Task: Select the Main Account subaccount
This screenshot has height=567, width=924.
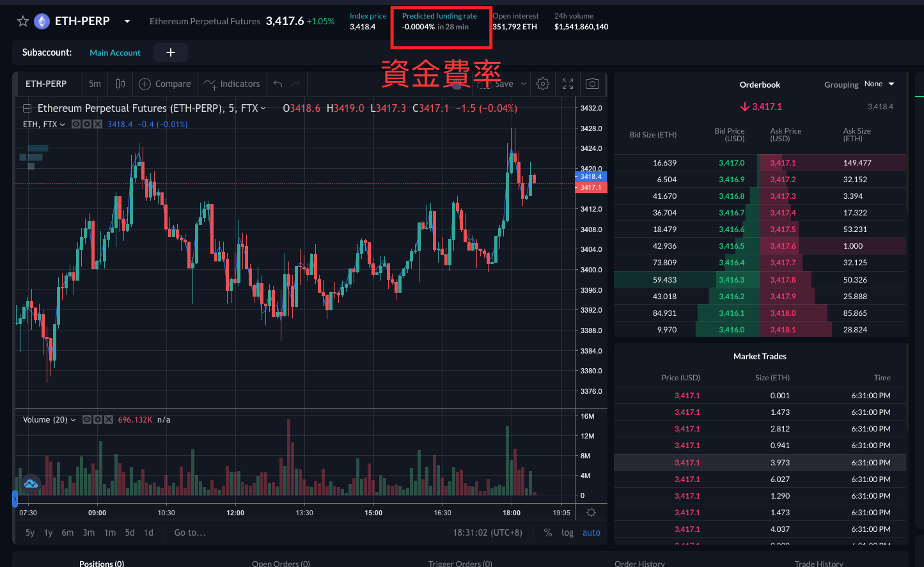Action: tap(115, 52)
